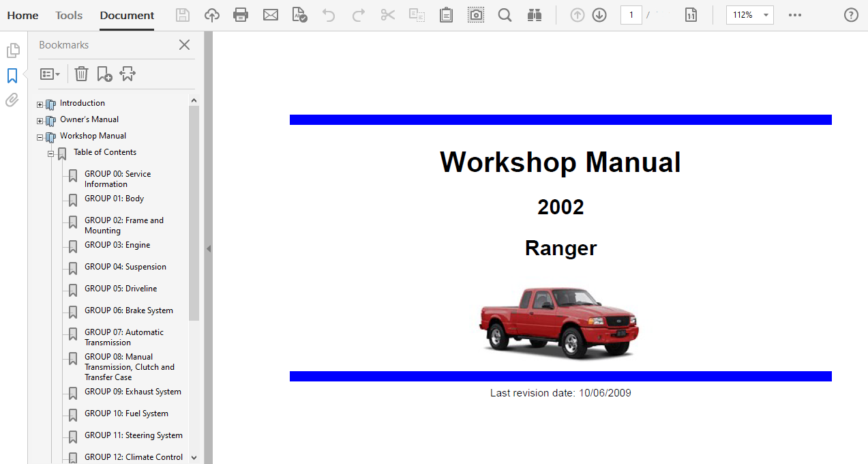This screenshot has width=868, height=464.
Task: Toggle the Page Thumbnails panel
Action: [x=12, y=50]
